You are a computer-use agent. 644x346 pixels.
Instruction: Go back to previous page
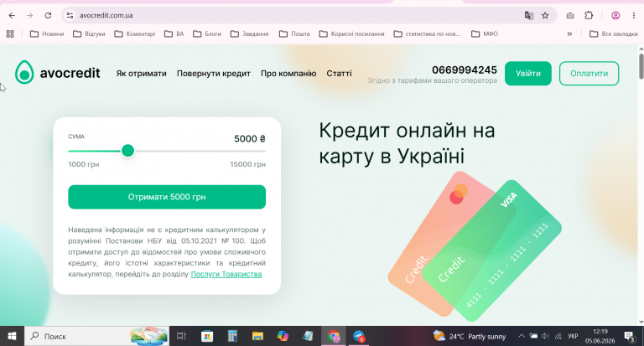tap(12, 16)
